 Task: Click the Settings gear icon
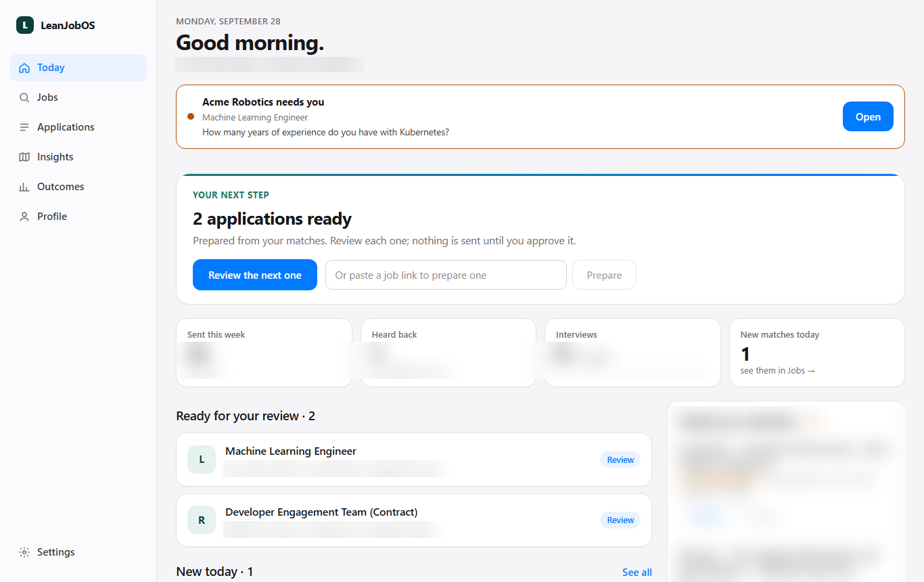tap(24, 552)
